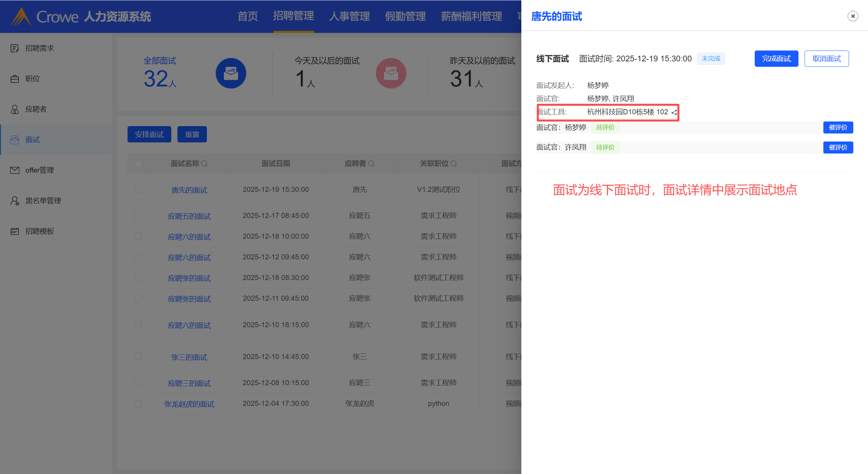
Task: Click the search icon beside 面试名称 header
Action: [205, 164]
